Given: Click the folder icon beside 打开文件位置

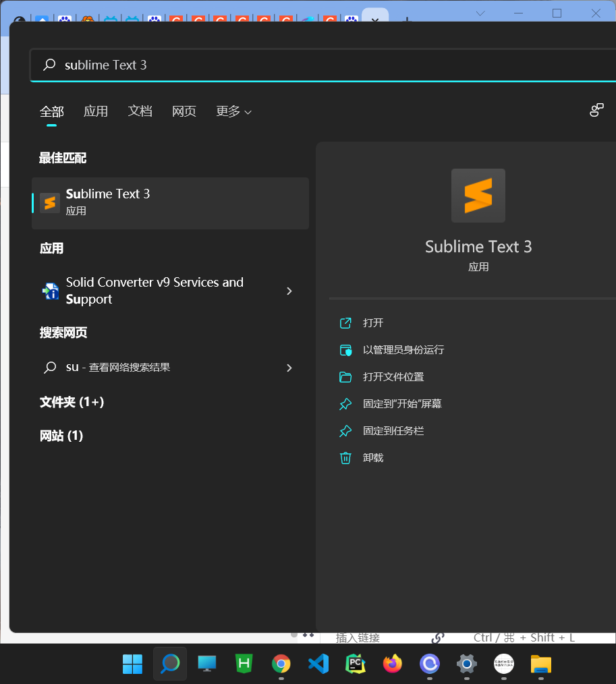Looking at the screenshot, I should coord(345,377).
